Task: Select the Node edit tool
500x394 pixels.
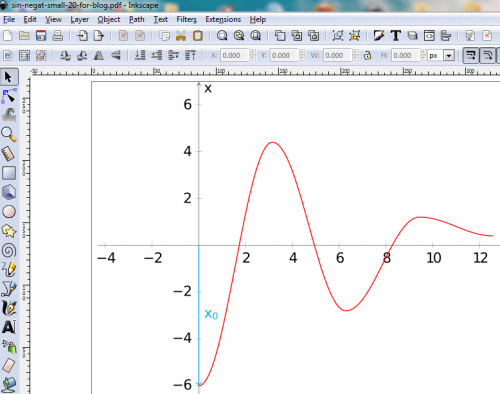Action: (9, 96)
